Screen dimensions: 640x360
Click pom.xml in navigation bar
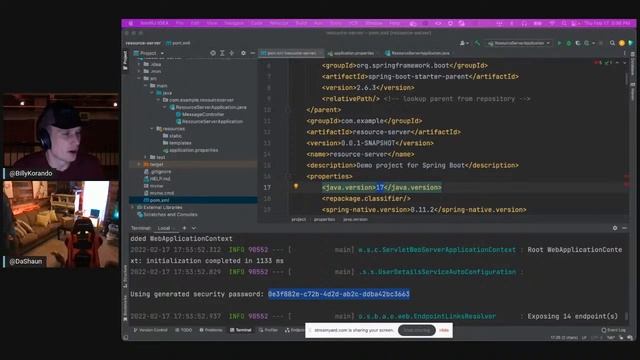178,43
